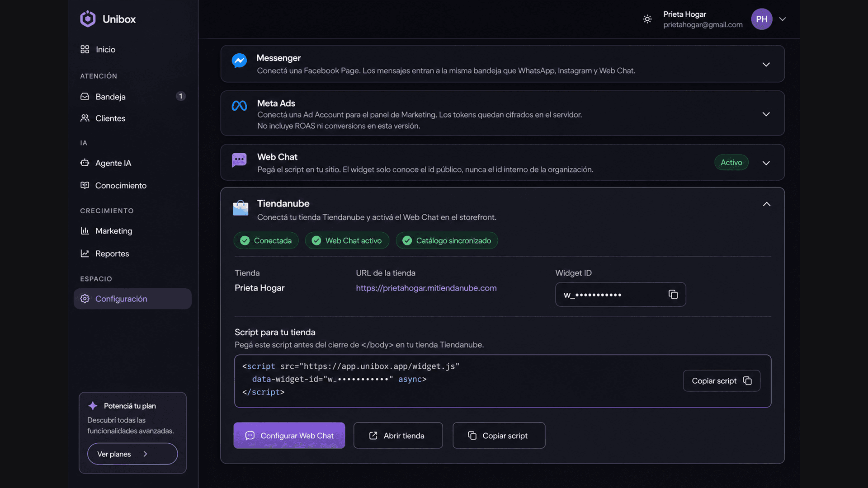Click the Unibox logo icon
Screen dimensions: 868x488
point(88,19)
